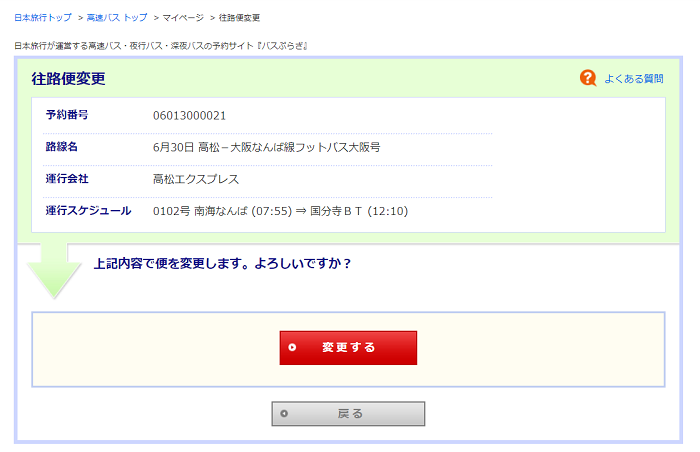
Task: Click 往路便変更 at the breadcrumb end
Action: click(240, 18)
